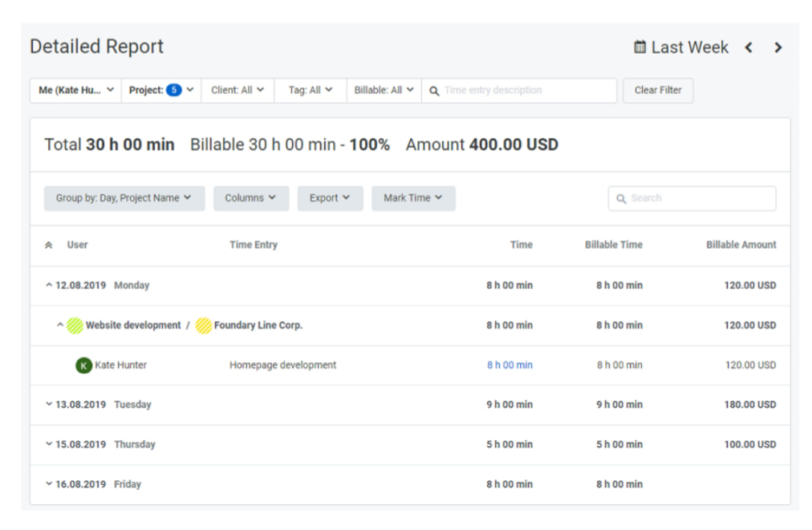Expand the 16.08.2019 Friday group
Image resolution: width=812 pixels, height=530 pixels.
[50, 484]
